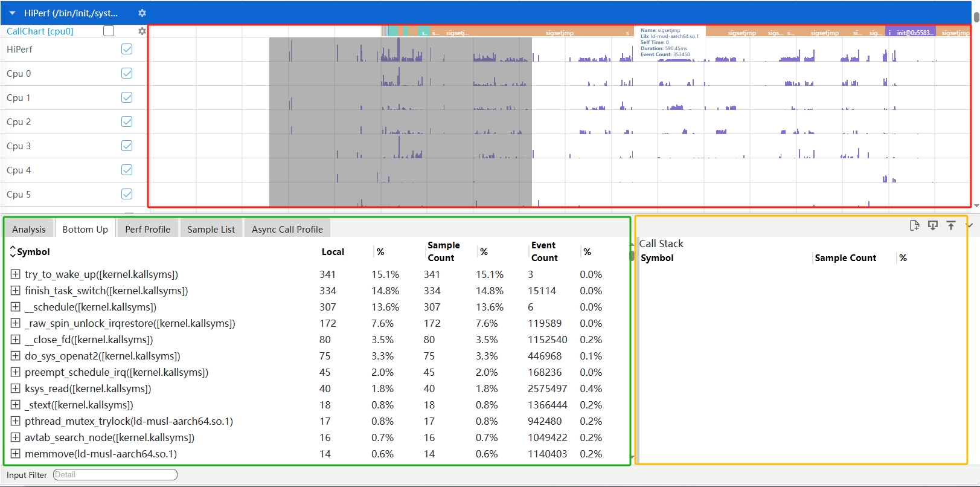This screenshot has height=487, width=980.
Task: Switch to the Perf Profile tab
Action: (147, 229)
